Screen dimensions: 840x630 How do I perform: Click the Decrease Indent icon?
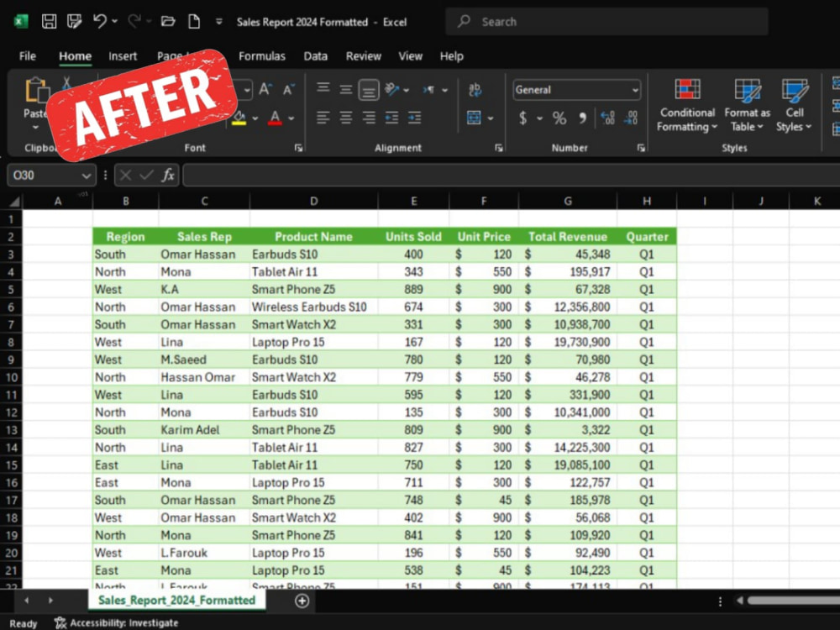(391, 118)
